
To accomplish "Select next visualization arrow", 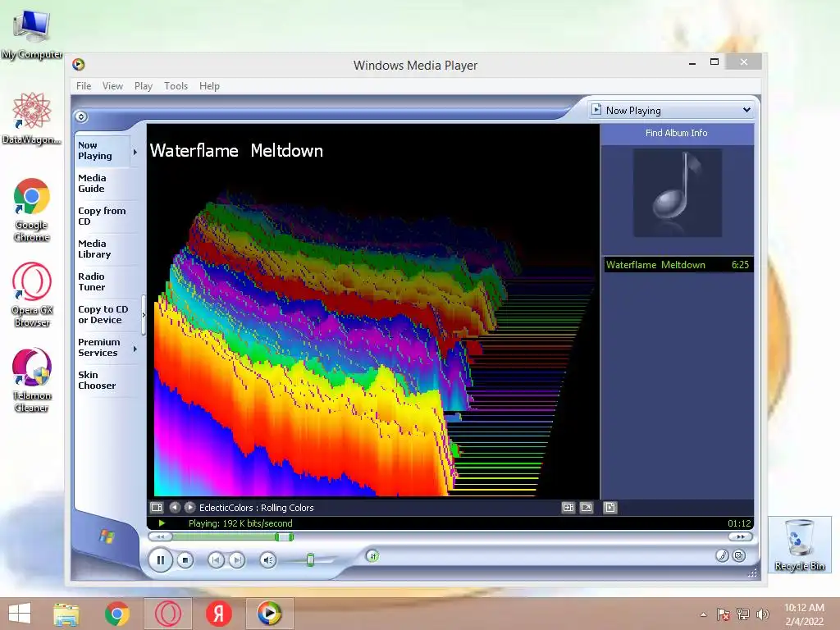I will [x=189, y=507].
